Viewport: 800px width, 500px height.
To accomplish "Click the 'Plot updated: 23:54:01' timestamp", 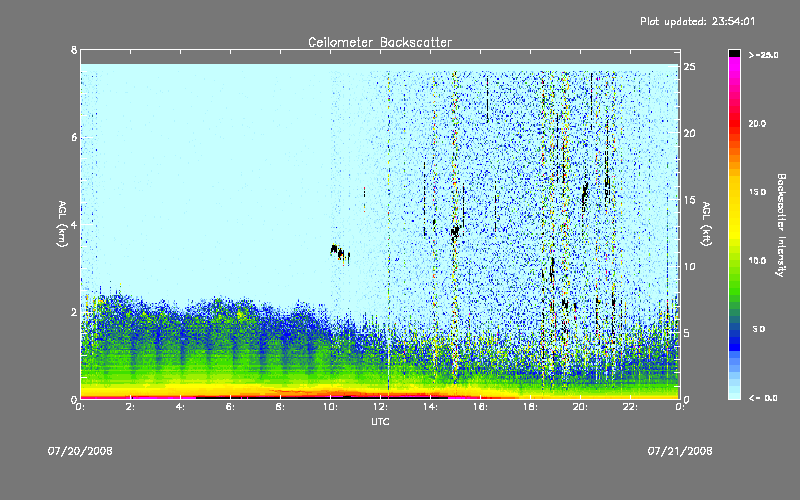I will 697,21.
